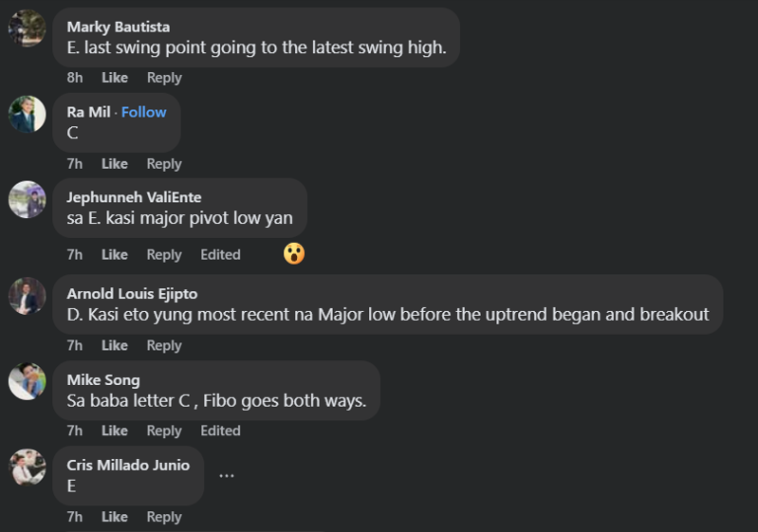View edit history on Jephunneh's comment
The height and width of the screenshot is (532, 758).
pos(220,255)
